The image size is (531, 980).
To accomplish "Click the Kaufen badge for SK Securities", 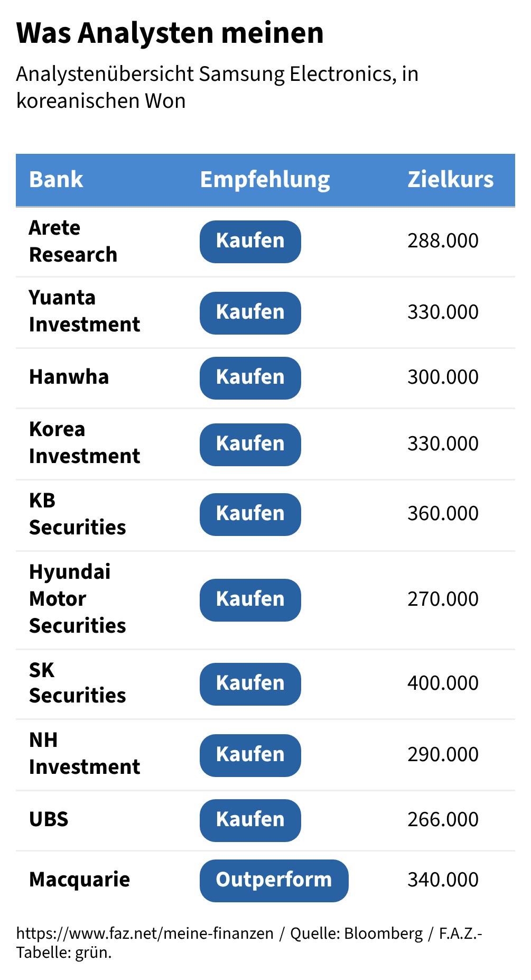I will 250,684.
